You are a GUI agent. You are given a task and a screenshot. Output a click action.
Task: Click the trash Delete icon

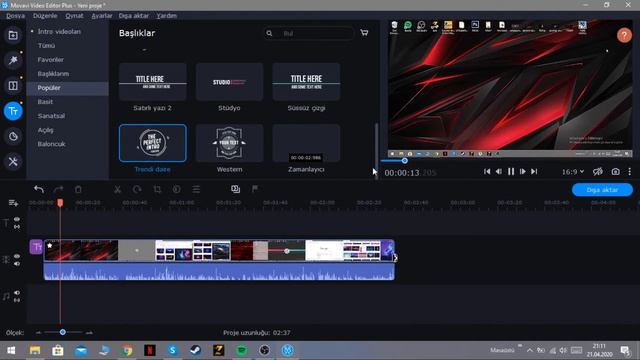coord(78,189)
